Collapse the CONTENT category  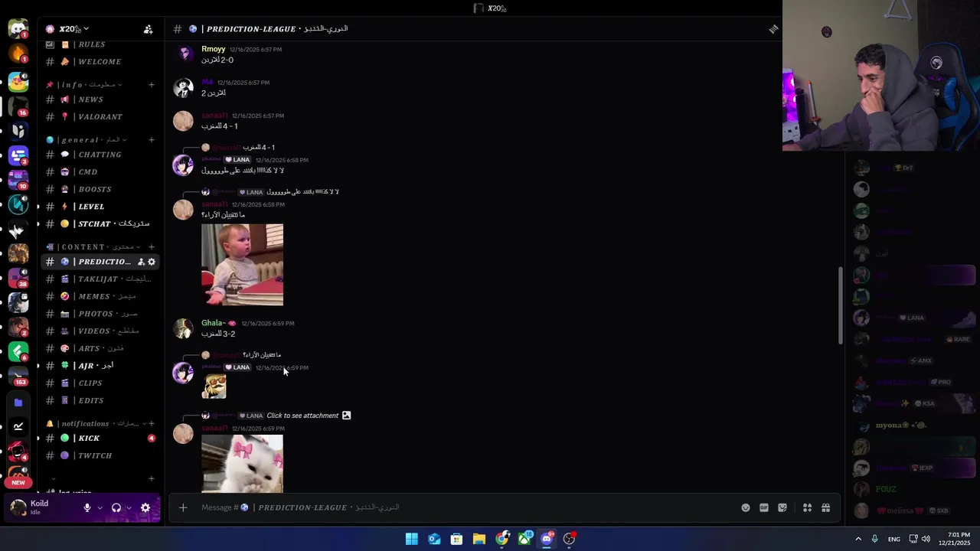point(92,247)
